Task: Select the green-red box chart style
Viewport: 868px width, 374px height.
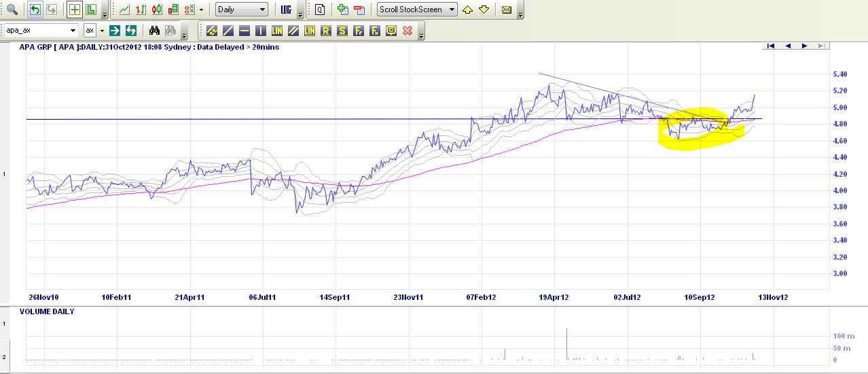Action: point(173,10)
